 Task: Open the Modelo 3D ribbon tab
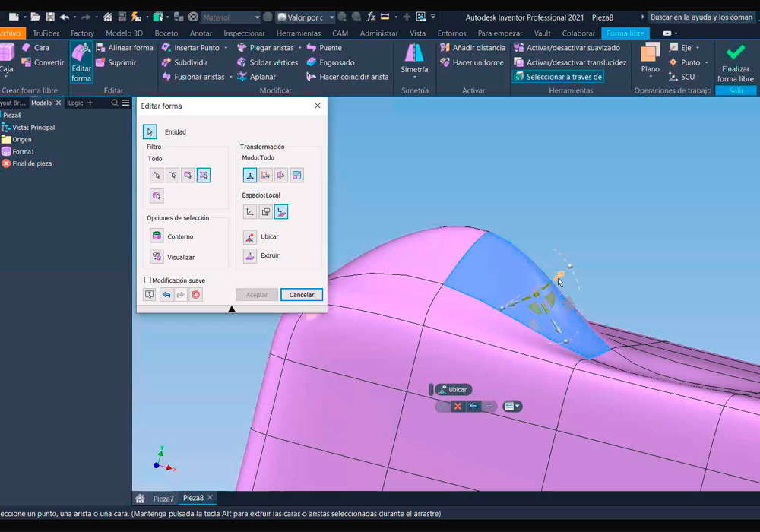click(124, 33)
